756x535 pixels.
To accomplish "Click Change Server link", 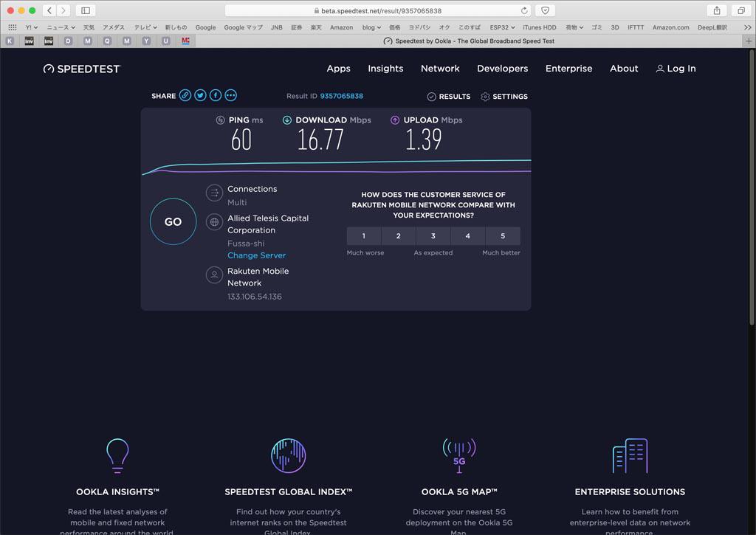I will [256, 255].
